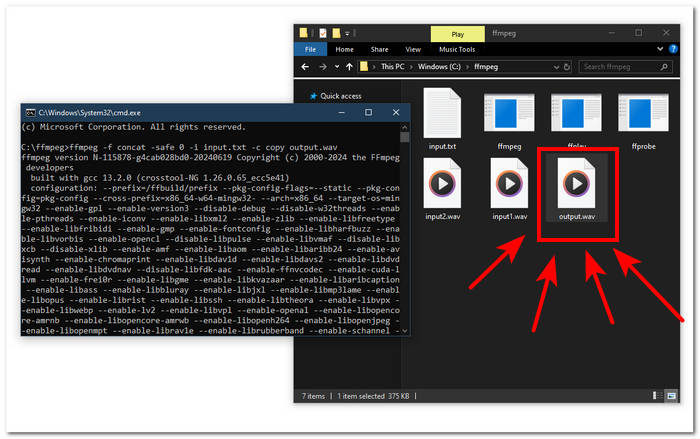
Task: Click the new folder icon in quick access toolbar
Action: [x=336, y=33]
